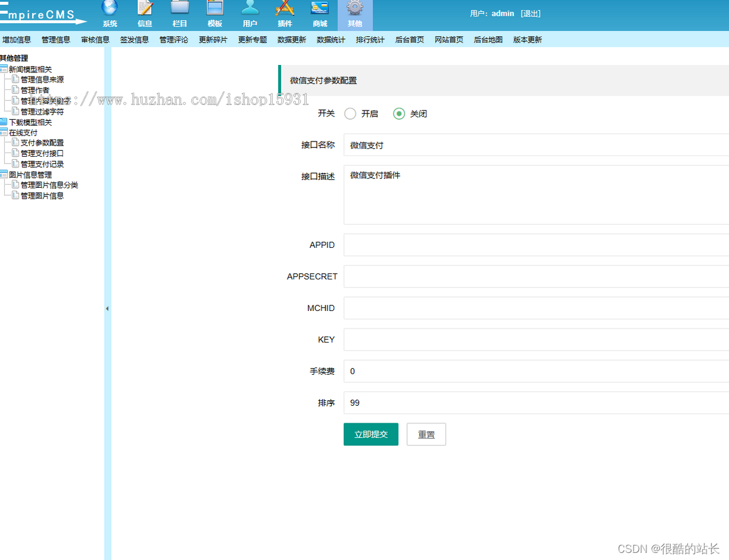This screenshot has width=729, height=560.
Task: Focus the APPID input field
Action: [x=536, y=245]
